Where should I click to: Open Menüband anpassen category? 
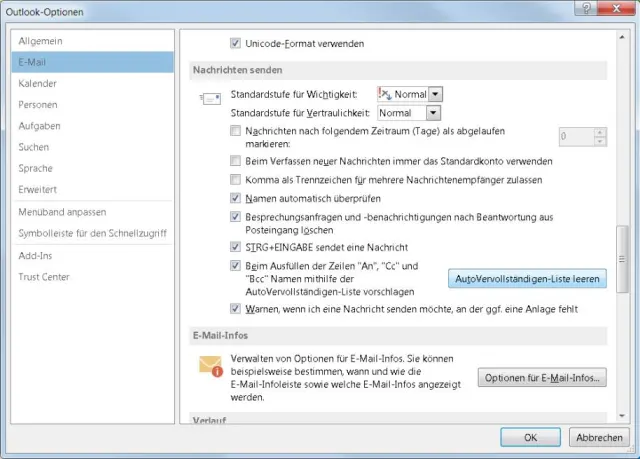(92, 212)
